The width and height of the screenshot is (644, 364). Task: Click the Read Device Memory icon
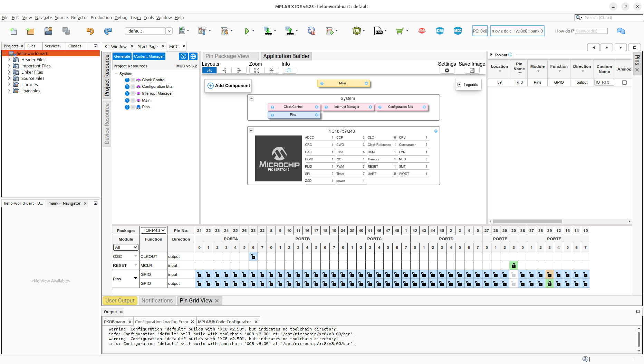(x=289, y=31)
